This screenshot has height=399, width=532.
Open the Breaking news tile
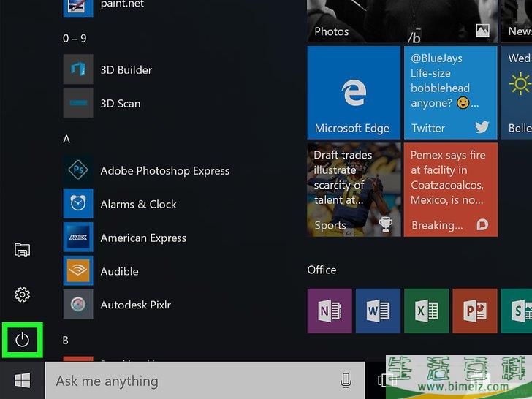451,190
